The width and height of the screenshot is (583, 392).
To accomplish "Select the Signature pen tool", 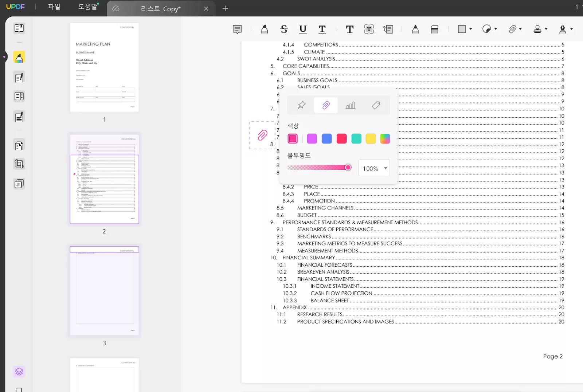I will click(562, 29).
